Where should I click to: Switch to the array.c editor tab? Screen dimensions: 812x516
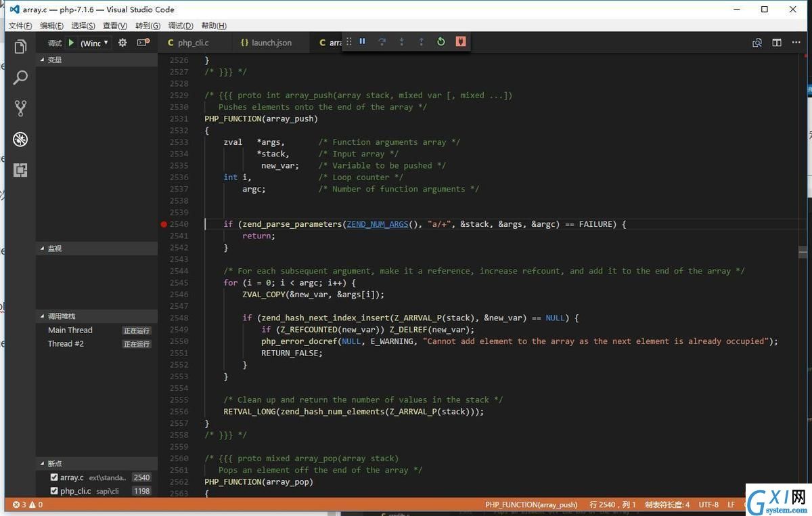click(x=327, y=43)
